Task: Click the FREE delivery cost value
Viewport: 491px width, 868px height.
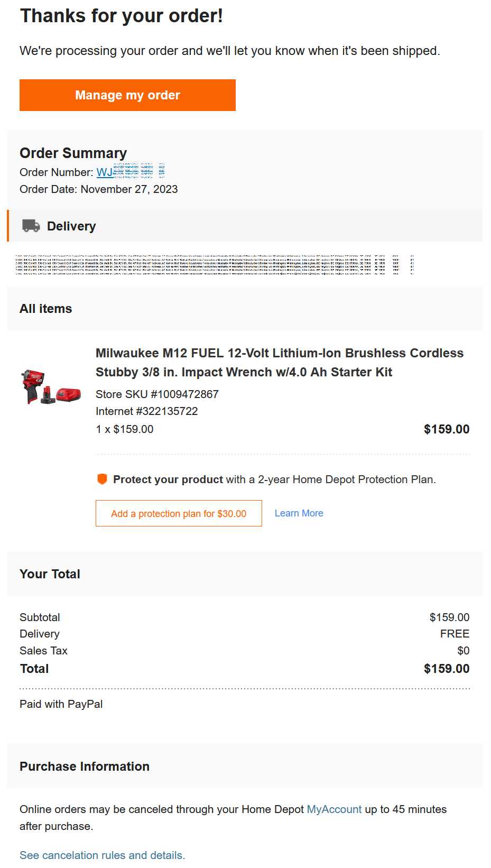Action: tap(455, 634)
